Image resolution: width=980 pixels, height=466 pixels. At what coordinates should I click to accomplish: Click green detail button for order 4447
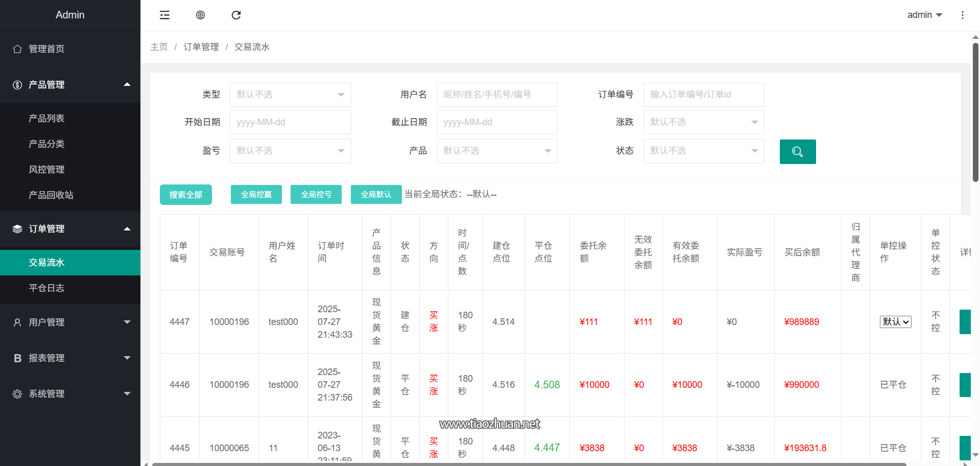point(965,322)
